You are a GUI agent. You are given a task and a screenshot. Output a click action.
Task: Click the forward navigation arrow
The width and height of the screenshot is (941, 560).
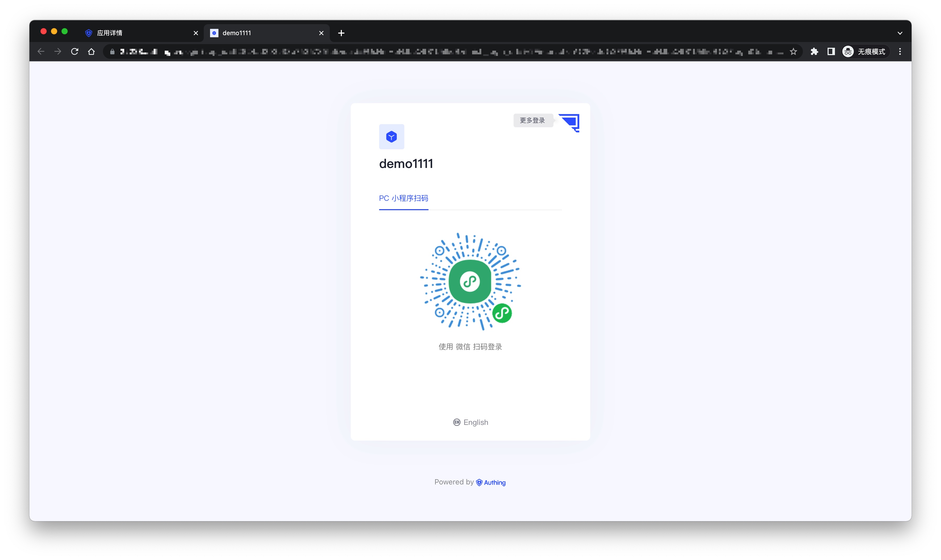coord(58,52)
